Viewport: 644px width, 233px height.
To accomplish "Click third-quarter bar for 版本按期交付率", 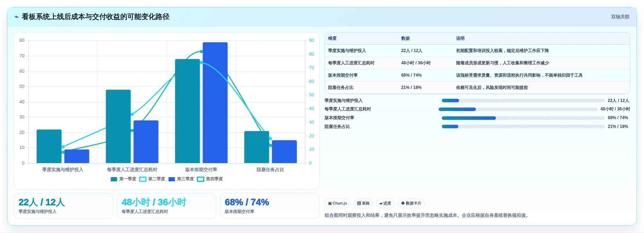I will click(215, 103).
